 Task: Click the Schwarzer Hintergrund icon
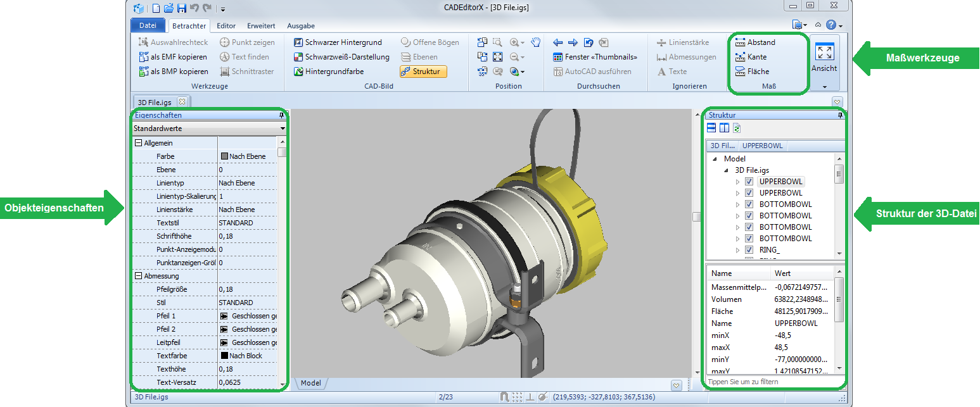299,42
